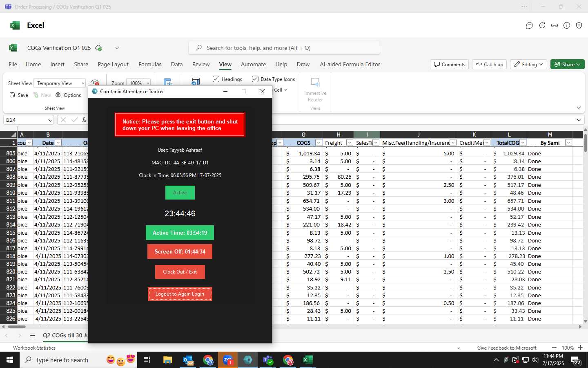Open the info icon in Teams header

pyautogui.click(x=567, y=25)
